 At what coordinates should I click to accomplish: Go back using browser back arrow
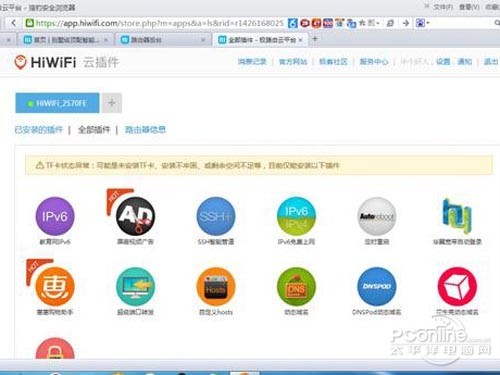coord(13,23)
